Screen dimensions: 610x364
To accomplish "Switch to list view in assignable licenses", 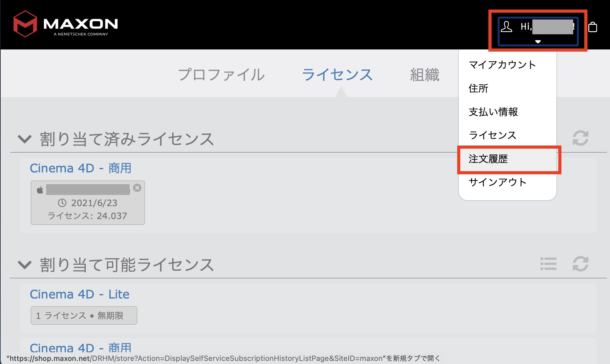I will (x=548, y=264).
